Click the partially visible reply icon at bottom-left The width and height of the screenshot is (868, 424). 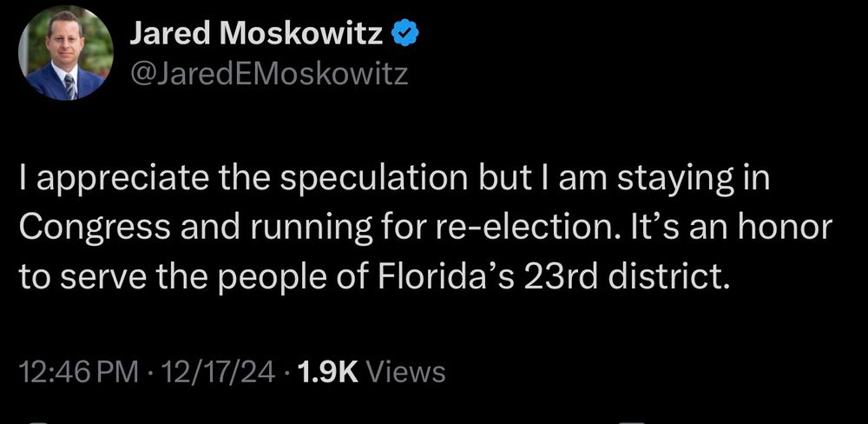tap(37, 421)
